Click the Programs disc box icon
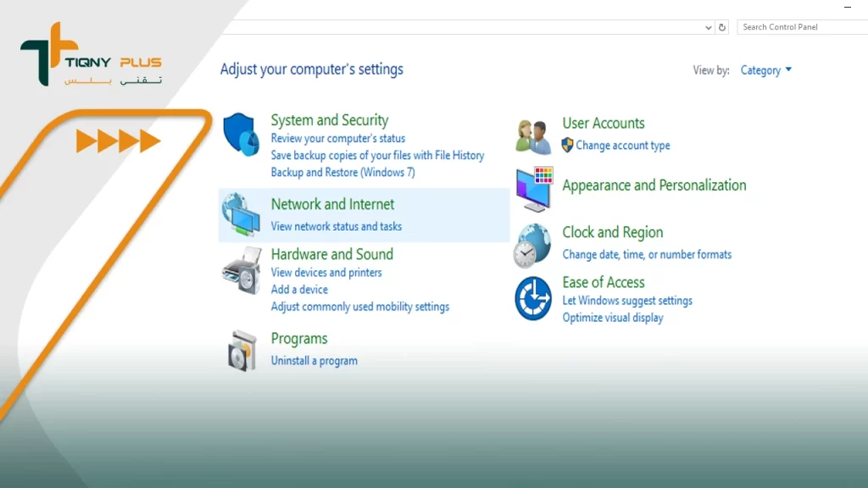This screenshot has height=488, width=868. tap(241, 350)
